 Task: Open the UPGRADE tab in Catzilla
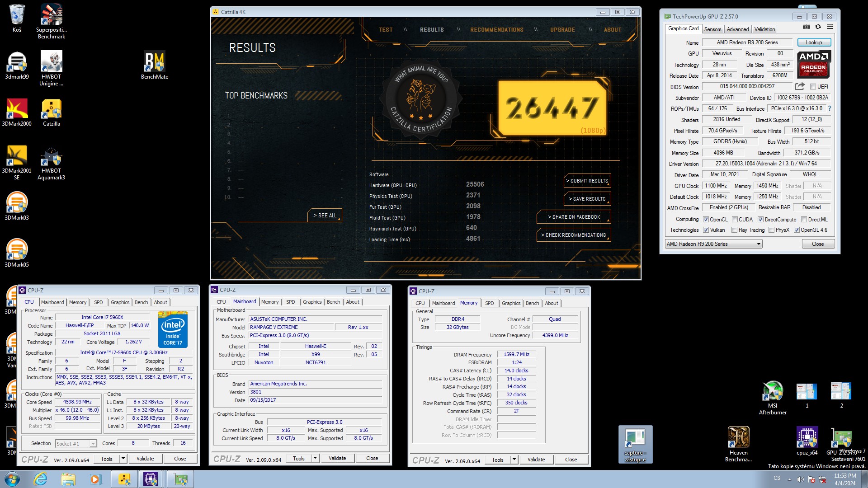[x=562, y=30]
